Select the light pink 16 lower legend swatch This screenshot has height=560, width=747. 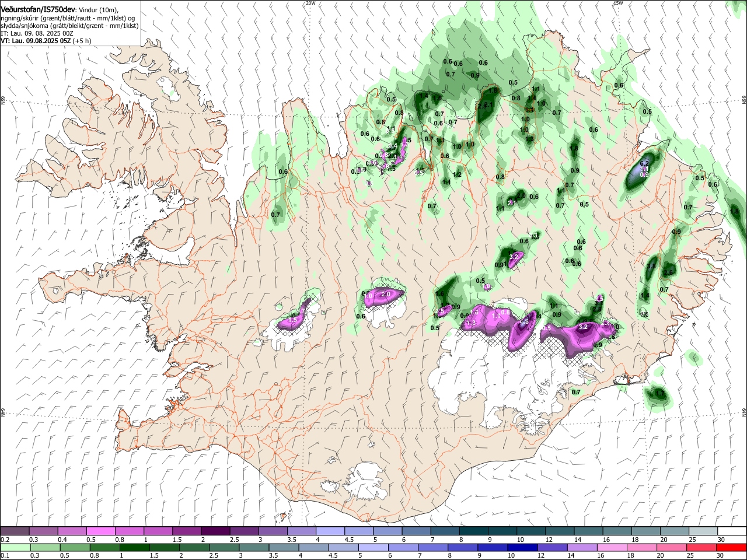(x=612, y=547)
